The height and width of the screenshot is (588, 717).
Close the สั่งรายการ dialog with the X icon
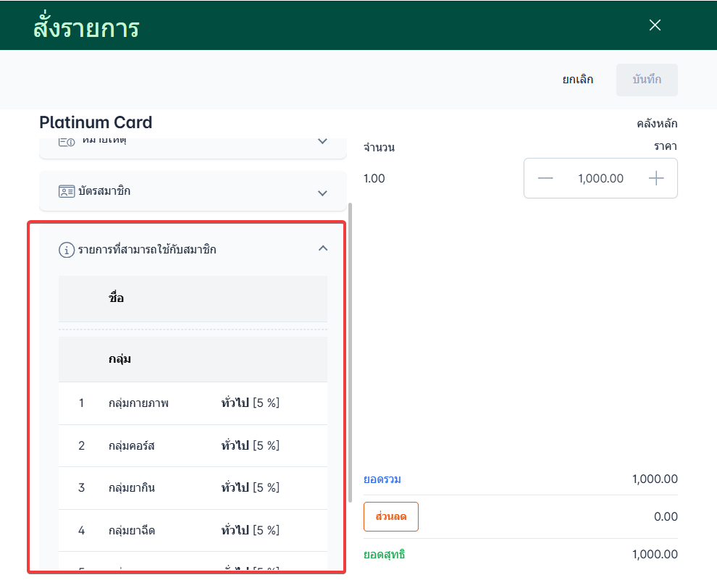(x=655, y=25)
